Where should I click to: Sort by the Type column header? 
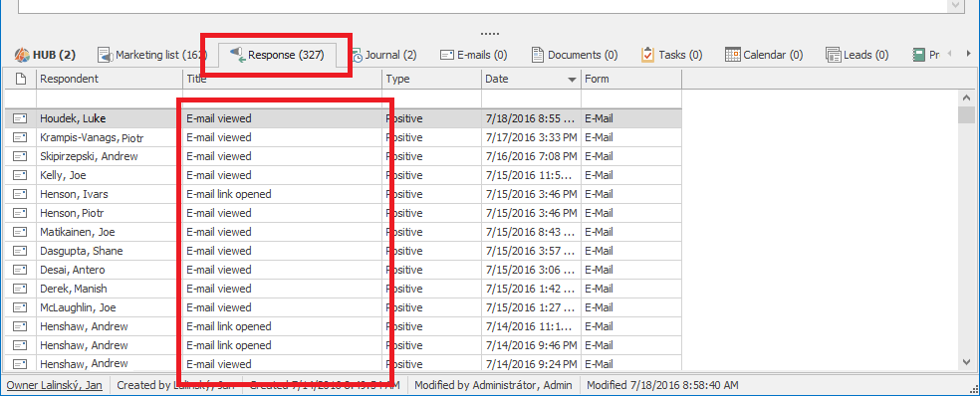point(432,79)
